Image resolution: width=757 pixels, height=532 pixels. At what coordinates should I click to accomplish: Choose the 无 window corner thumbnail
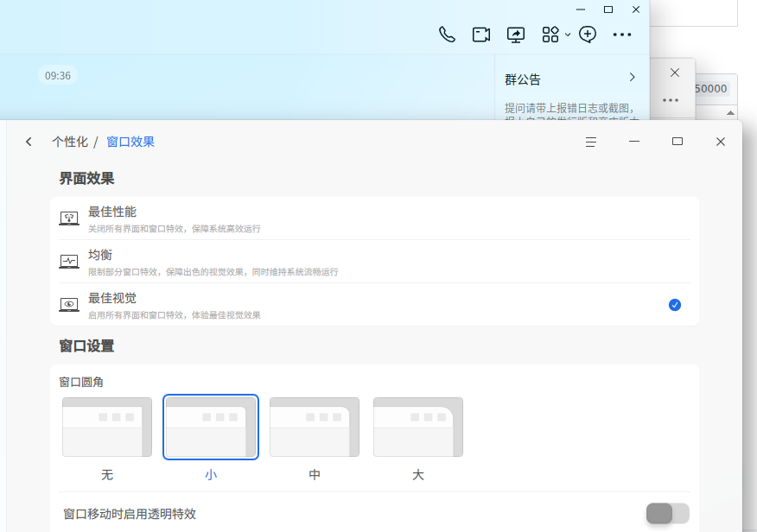click(x=107, y=427)
